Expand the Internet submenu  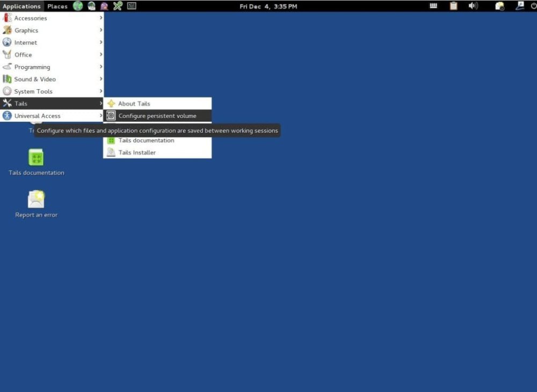pyautogui.click(x=52, y=42)
